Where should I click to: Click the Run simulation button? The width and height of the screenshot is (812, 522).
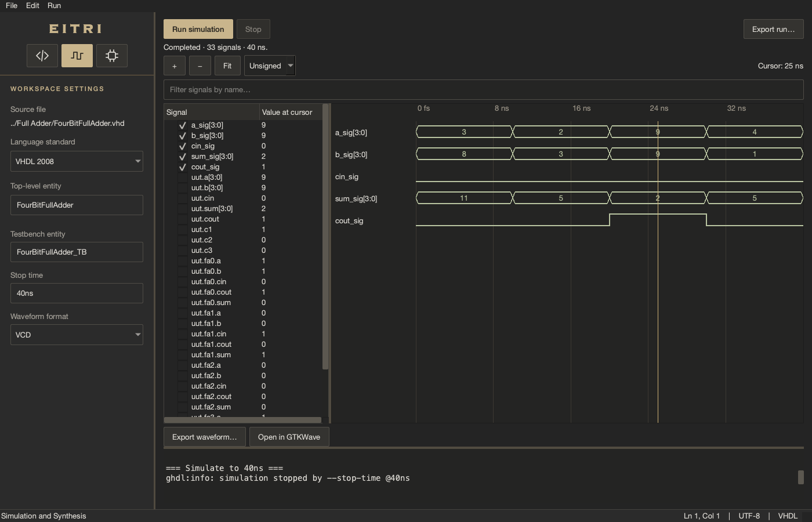tap(198, 29)
